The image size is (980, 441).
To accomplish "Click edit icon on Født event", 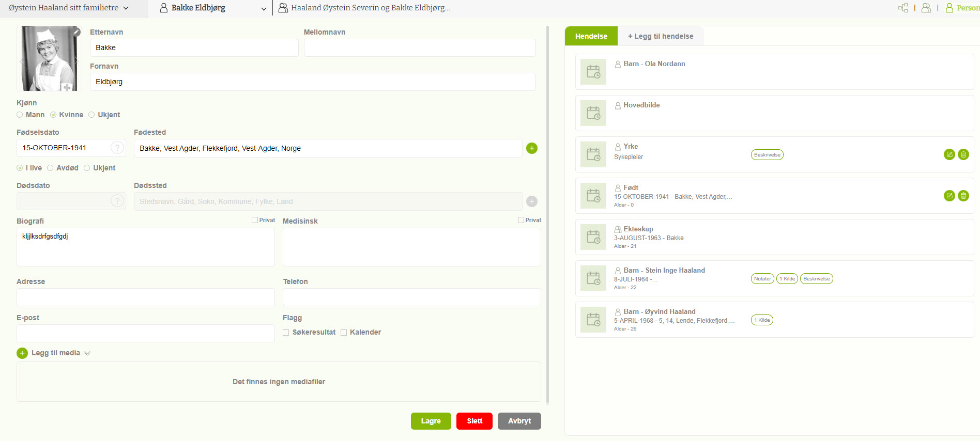I will coord(949,196).
